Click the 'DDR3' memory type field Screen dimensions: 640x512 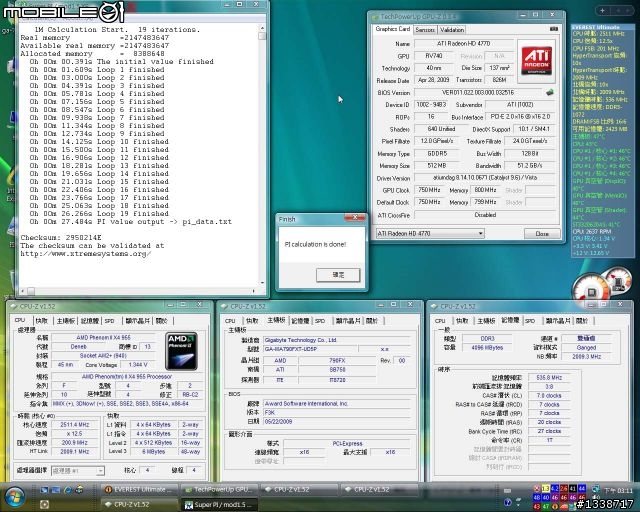click(487, 338)
